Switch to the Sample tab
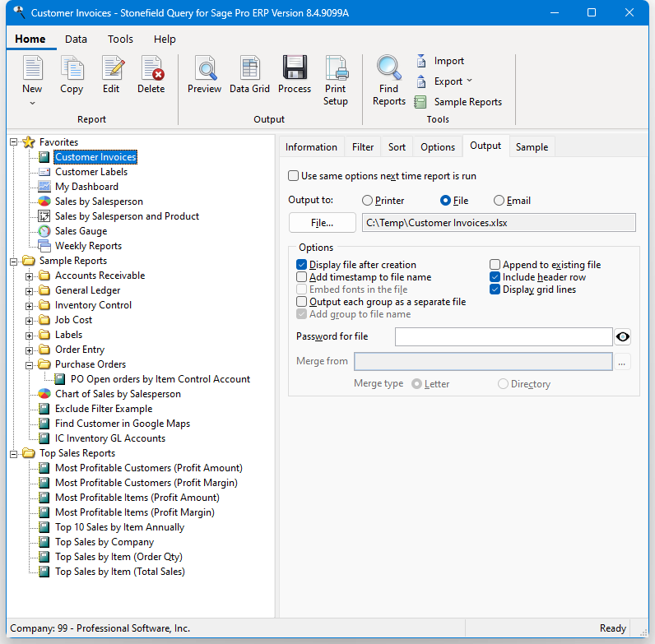655x644 pixels. tap(532, 147)
